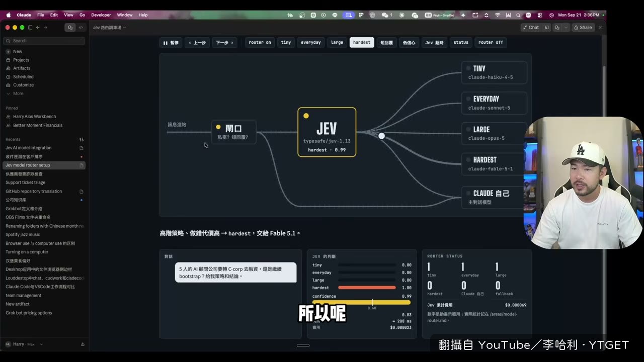Go forward with the right arrow
The width and height of the screenshot is (644, 362).
tap(46, 27)
